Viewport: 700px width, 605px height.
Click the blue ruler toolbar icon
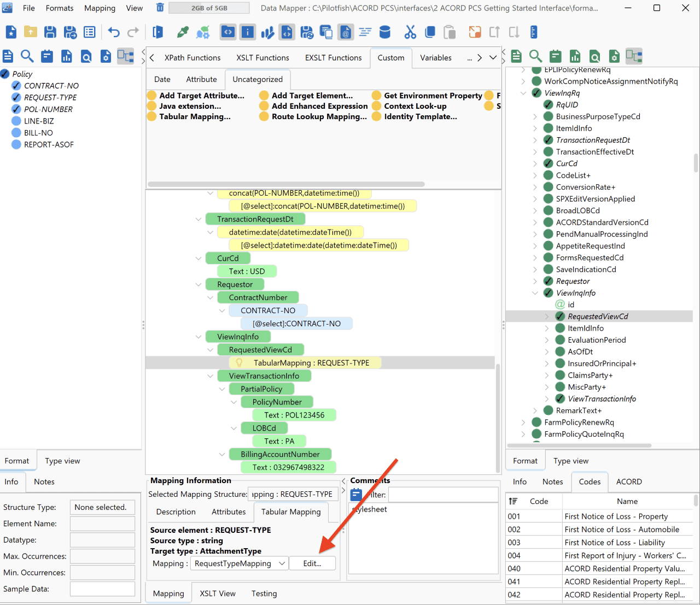coord(534,32)
